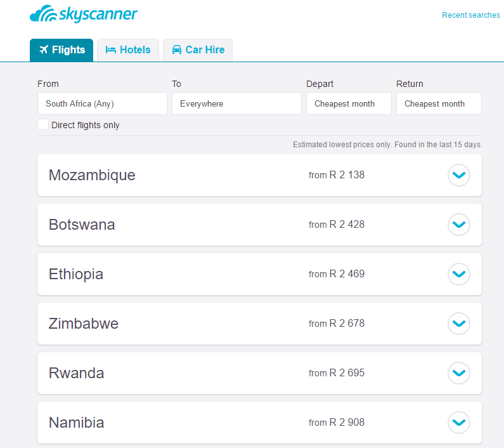The width and height of the screenshot is (504, 448).
Task: Click the airplane icon on Flights tab
Action: 44,49
